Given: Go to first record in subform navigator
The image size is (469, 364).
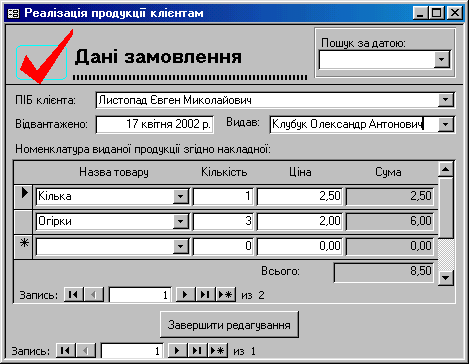Looking at the screenshot, I should (x=73, y=295).
